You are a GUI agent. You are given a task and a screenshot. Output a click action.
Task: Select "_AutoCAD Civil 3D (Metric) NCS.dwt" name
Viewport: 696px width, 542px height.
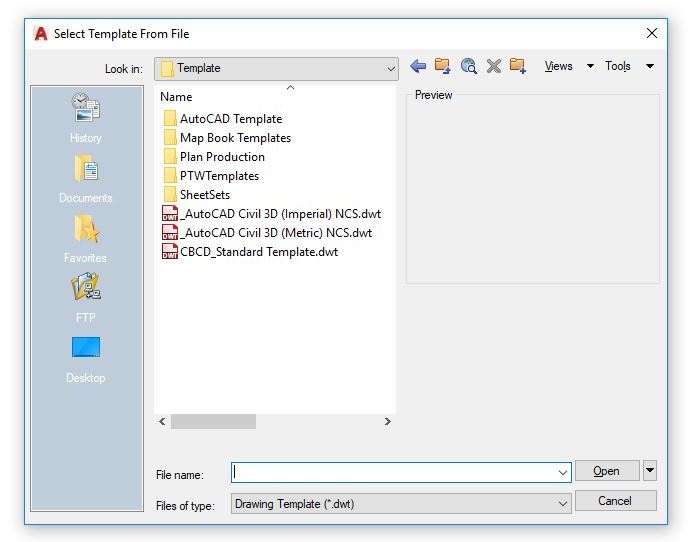(276, 233)
